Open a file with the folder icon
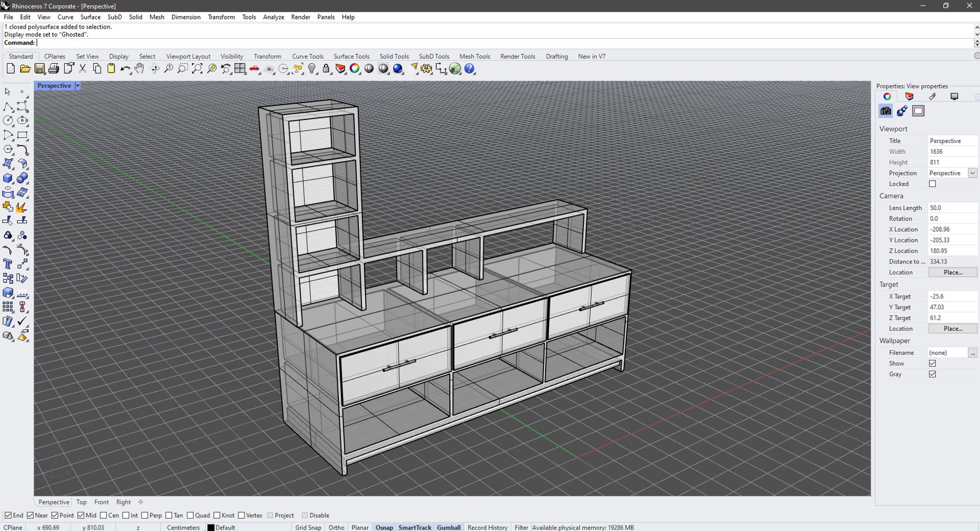Image resolution: width=980 pixels, height=531 pixels. [25, 68]
